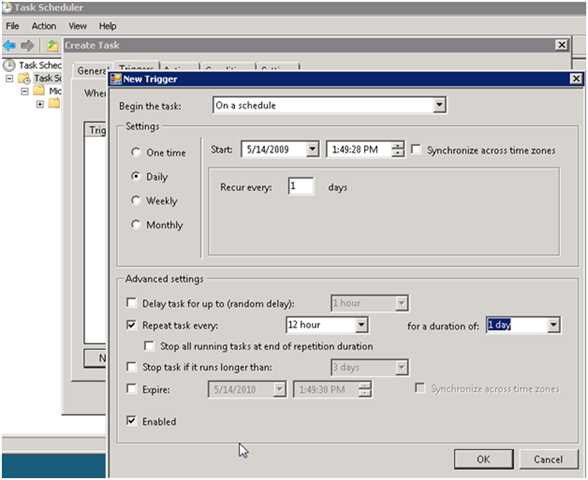Screen dimensions: 588x480
Task: Select the Task Scheduler Library folder icon
Action: point(24,78)
